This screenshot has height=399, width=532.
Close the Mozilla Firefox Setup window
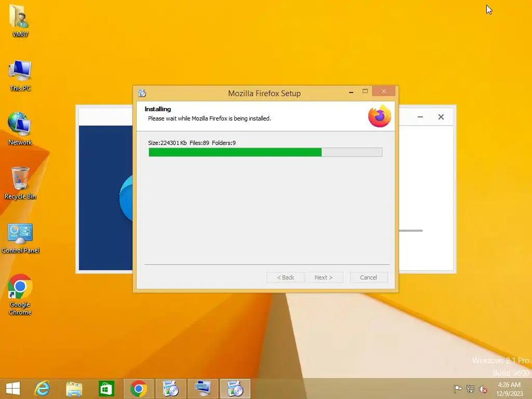point(384,91)
